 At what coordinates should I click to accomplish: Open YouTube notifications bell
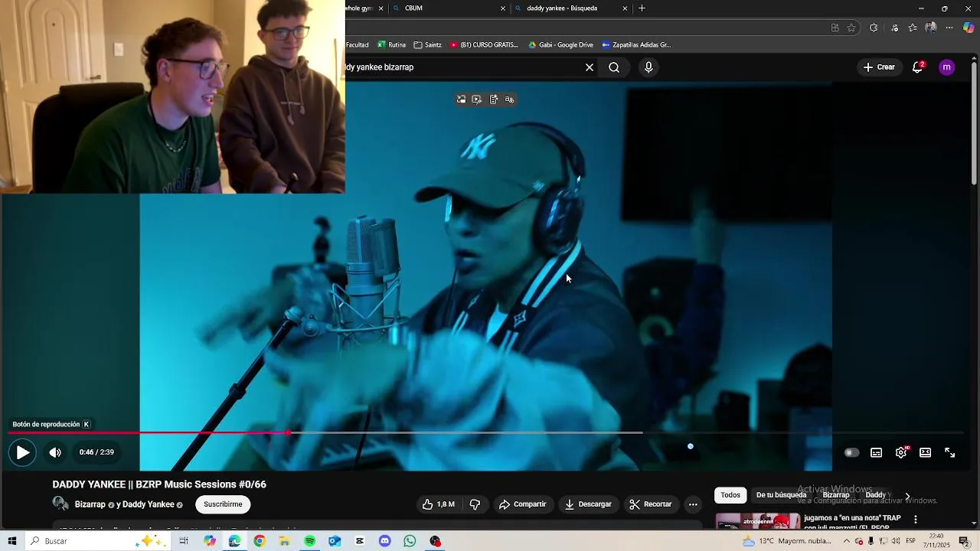tap(917, 67)
